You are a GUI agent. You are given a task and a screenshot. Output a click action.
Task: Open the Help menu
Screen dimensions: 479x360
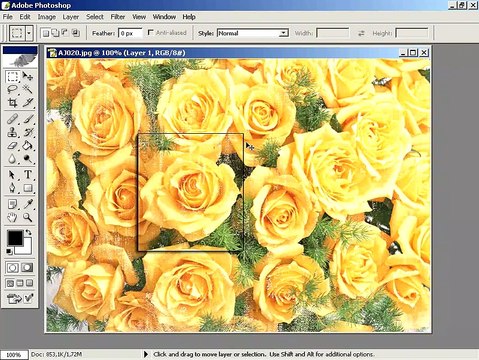tap(189, 17)
